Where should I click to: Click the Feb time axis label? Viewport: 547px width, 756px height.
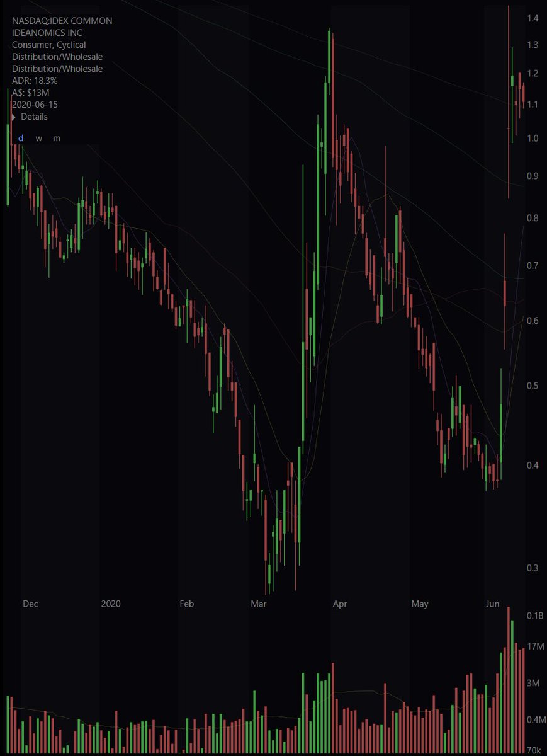pos(186,604)
